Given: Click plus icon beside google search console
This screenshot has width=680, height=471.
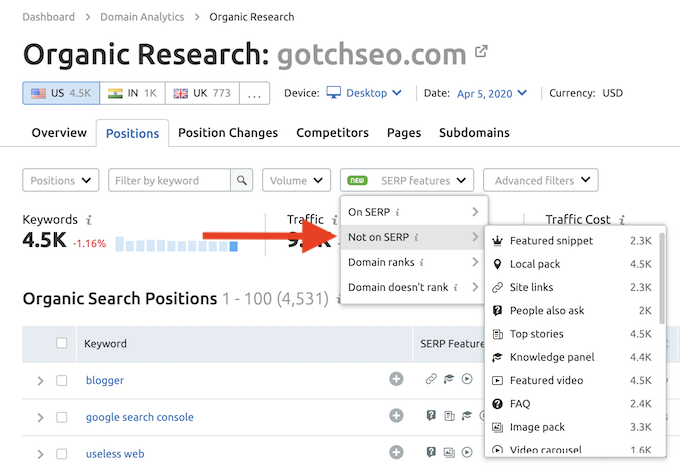Looking at the screenshot, I should (396, 416).
